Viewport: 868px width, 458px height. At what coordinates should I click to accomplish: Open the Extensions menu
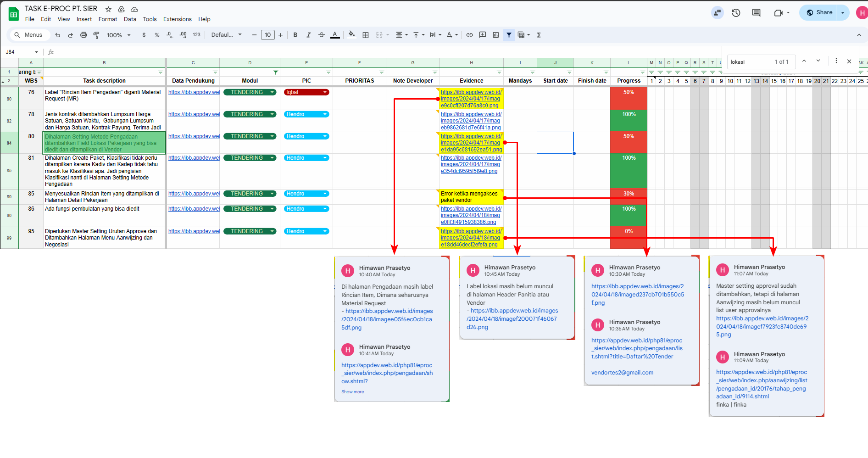tap(177, 19)
